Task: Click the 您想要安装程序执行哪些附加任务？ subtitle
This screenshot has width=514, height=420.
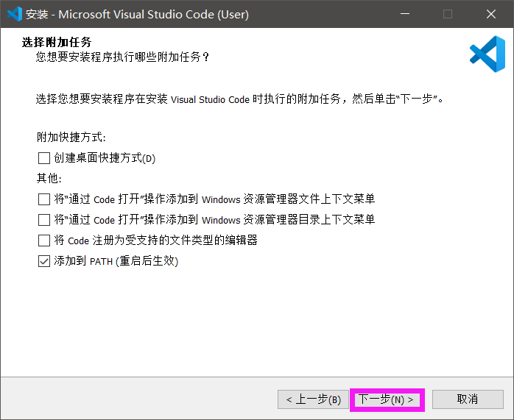Action: (122, 57)
